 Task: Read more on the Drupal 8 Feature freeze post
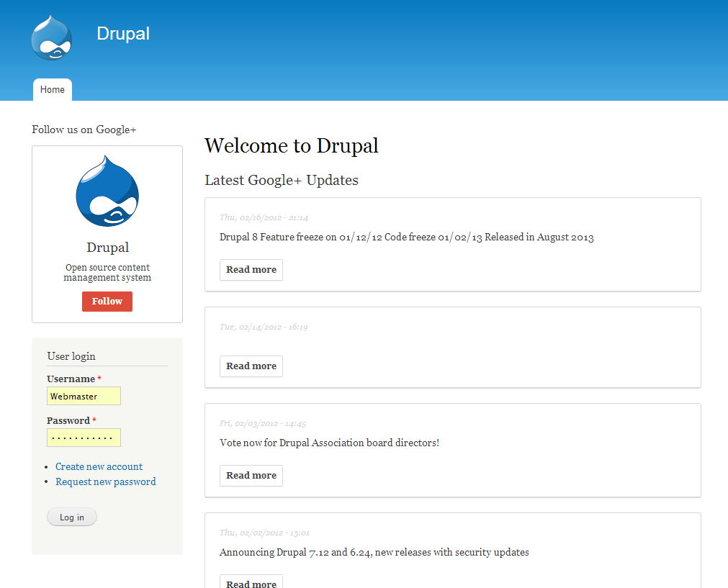pos(251,270)
